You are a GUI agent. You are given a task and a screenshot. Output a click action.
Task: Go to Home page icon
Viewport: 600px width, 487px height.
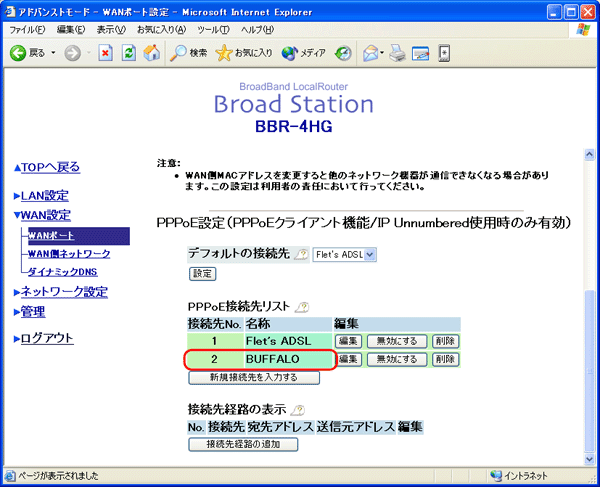click(152, 53)
